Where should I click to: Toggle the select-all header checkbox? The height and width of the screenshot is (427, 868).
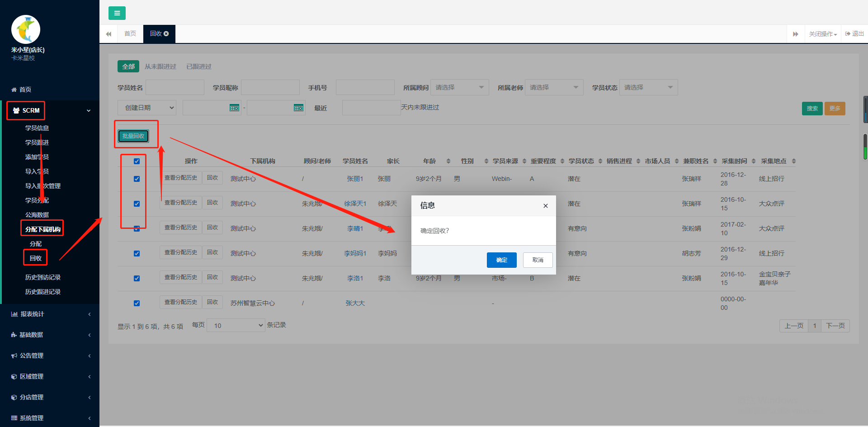click(137, 161)
